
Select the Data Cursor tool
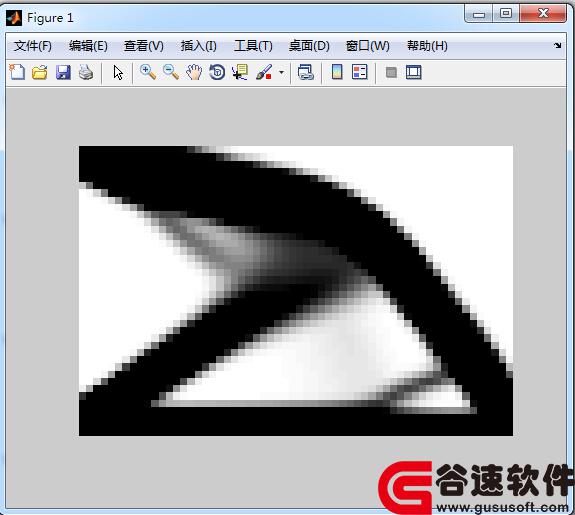(x=240, y=72)
